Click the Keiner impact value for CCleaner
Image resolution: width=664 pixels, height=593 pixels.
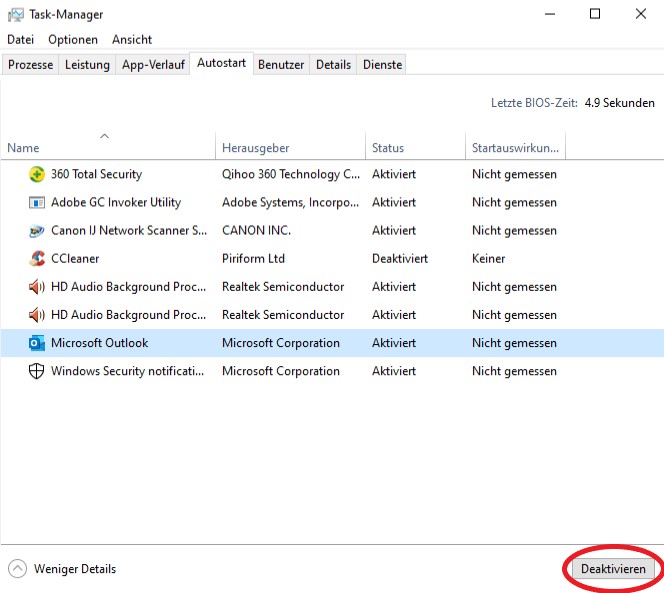click(x=488, y=258)
